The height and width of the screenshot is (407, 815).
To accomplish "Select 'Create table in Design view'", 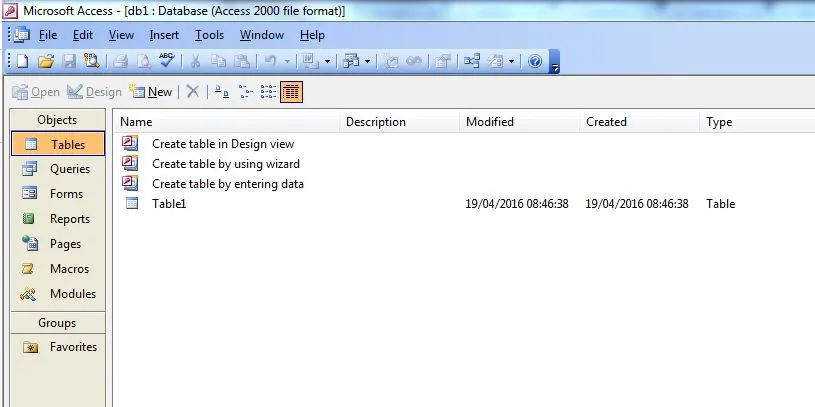I will point(208,143).
